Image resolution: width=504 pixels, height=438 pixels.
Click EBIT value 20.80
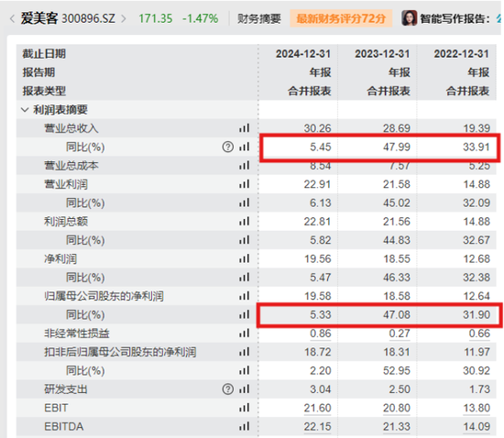tap(397, 408)
